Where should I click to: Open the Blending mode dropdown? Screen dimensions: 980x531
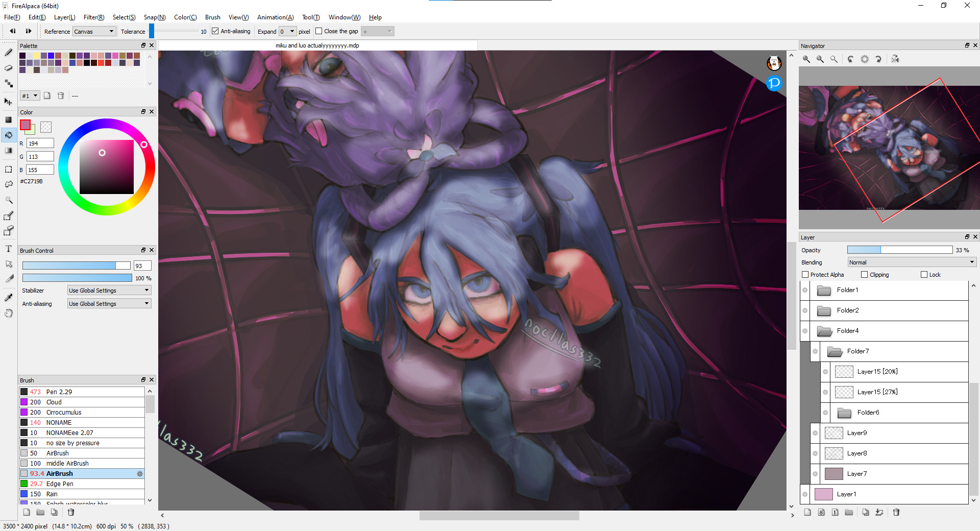tap(912, 262)
